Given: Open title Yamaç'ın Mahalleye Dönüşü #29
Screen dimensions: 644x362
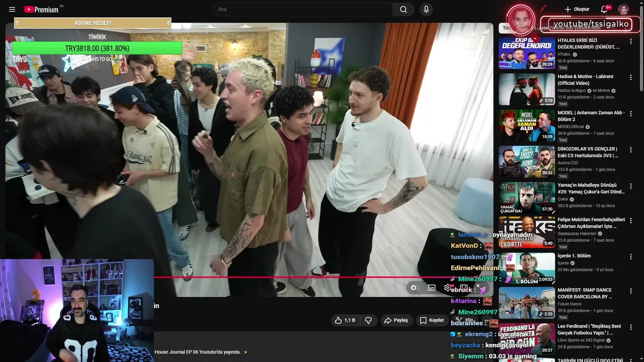Looking at the screenshot, I should [591, 189].
